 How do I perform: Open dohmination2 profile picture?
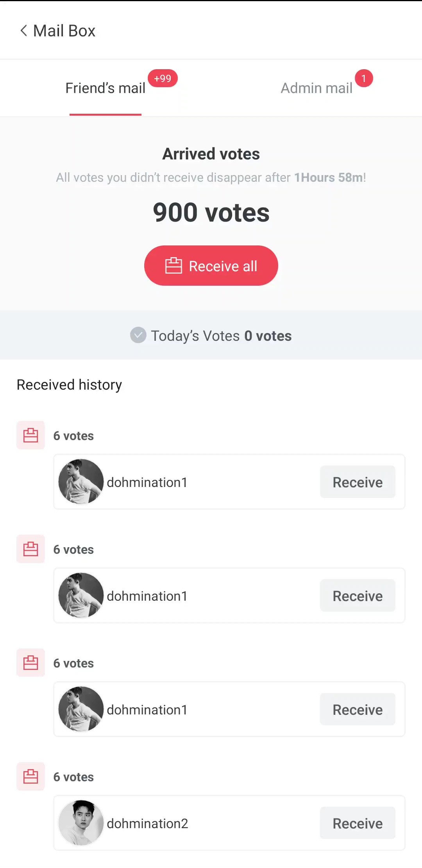click(81, 823)
